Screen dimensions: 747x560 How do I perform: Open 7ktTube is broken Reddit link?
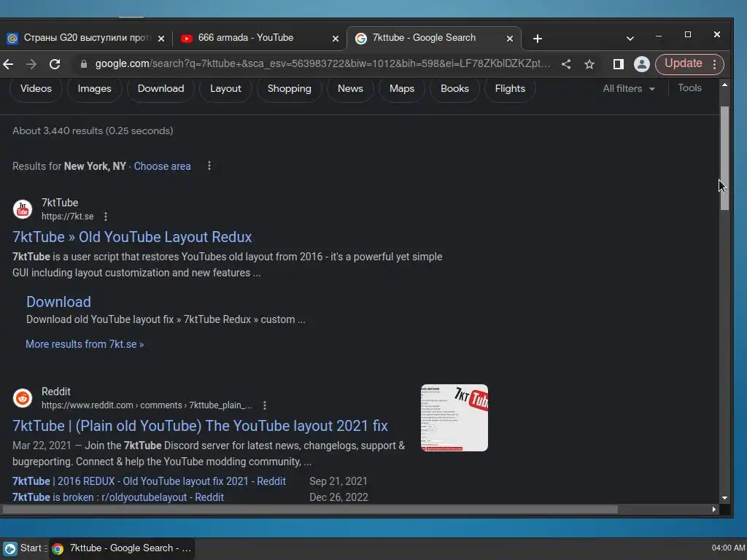coord(118,497)
